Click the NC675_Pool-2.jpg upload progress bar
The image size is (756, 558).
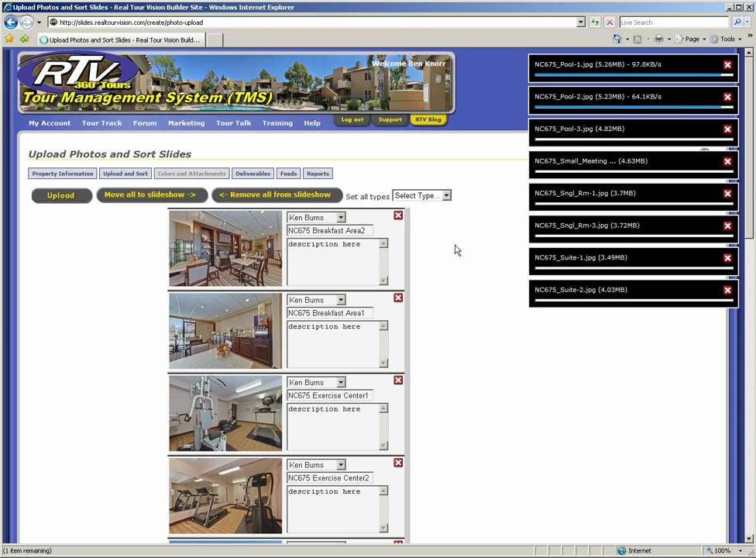(634, 107)
